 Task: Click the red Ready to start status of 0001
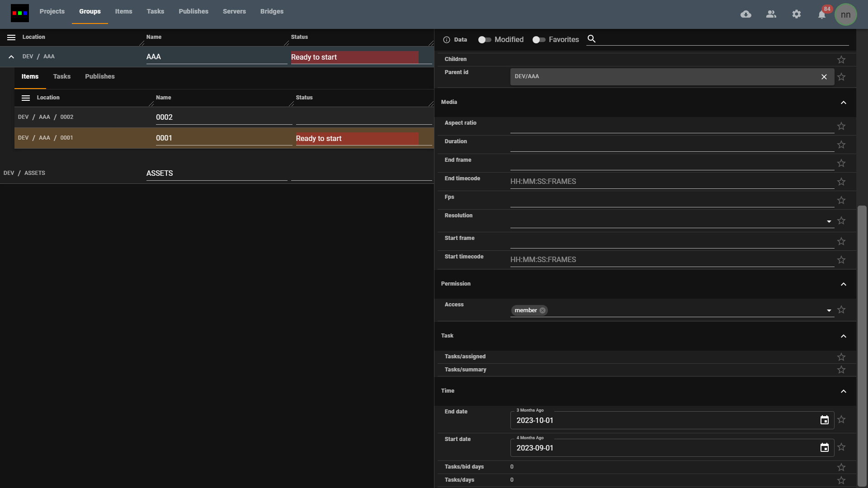pos(357,139)
